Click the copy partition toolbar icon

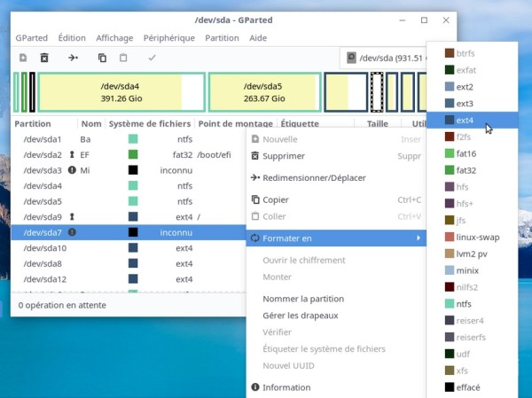click(x=102, y=58)
